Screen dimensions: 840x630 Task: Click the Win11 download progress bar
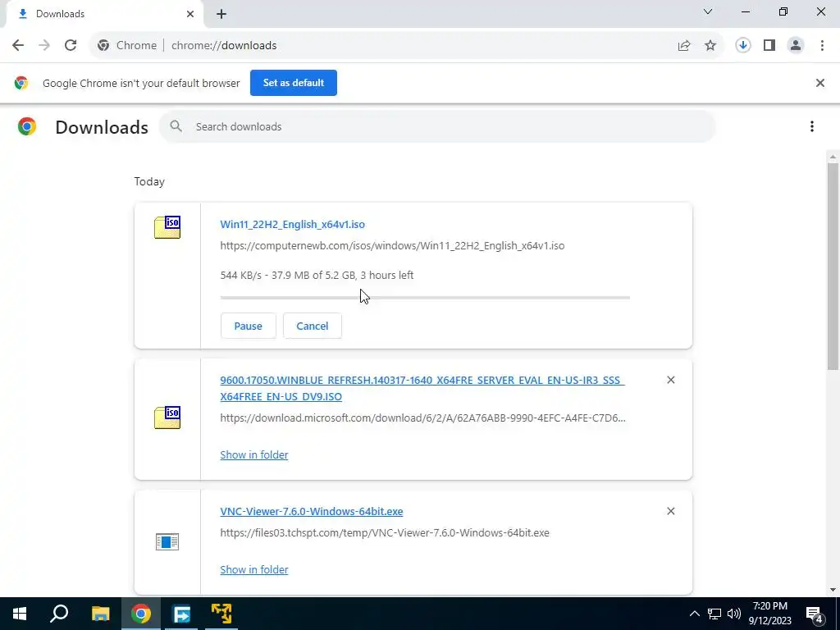tap(425, 297)
